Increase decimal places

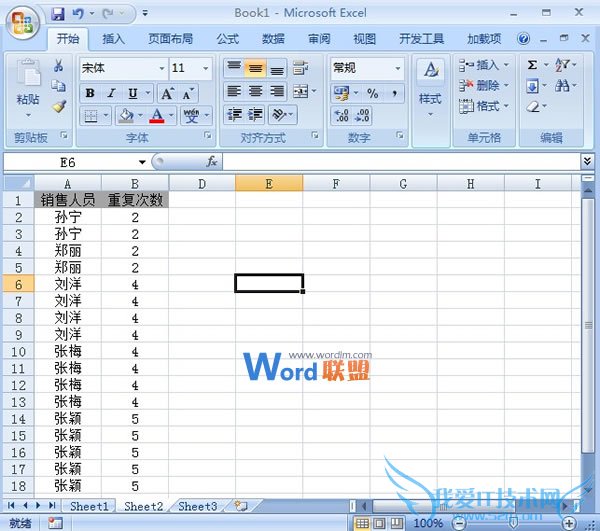[341, 115]
